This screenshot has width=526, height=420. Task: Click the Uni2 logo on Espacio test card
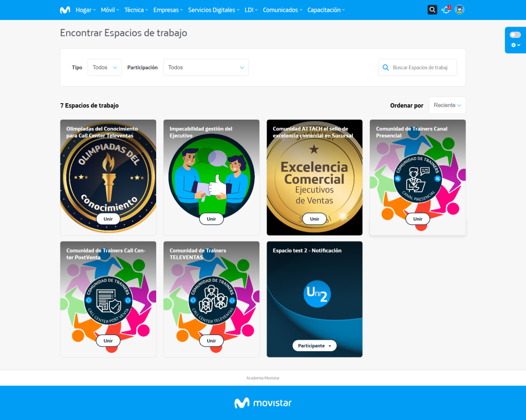(x=317, y=294)
